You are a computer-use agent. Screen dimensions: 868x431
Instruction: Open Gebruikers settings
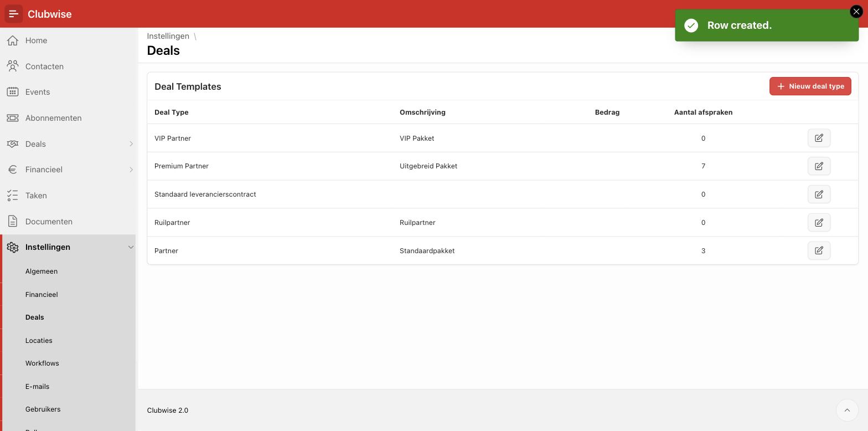pyautogui.click(x=43, y=409)
